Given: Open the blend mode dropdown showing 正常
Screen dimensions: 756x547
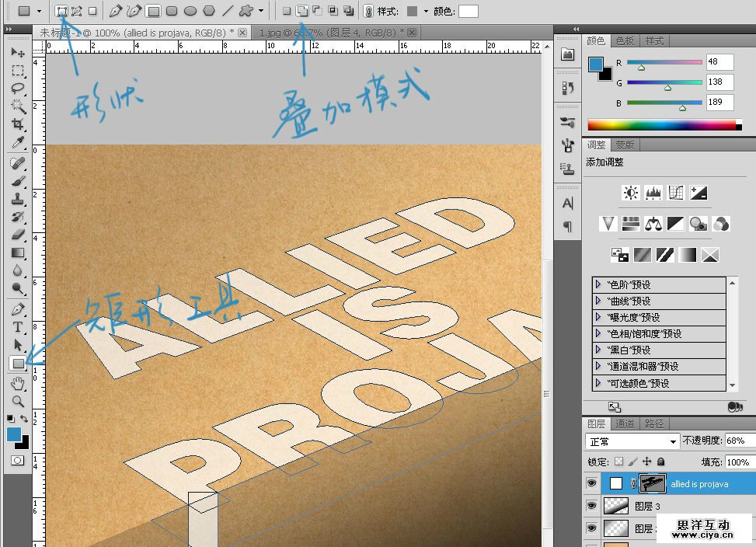Looking at the screenshot, I should 632,441.
